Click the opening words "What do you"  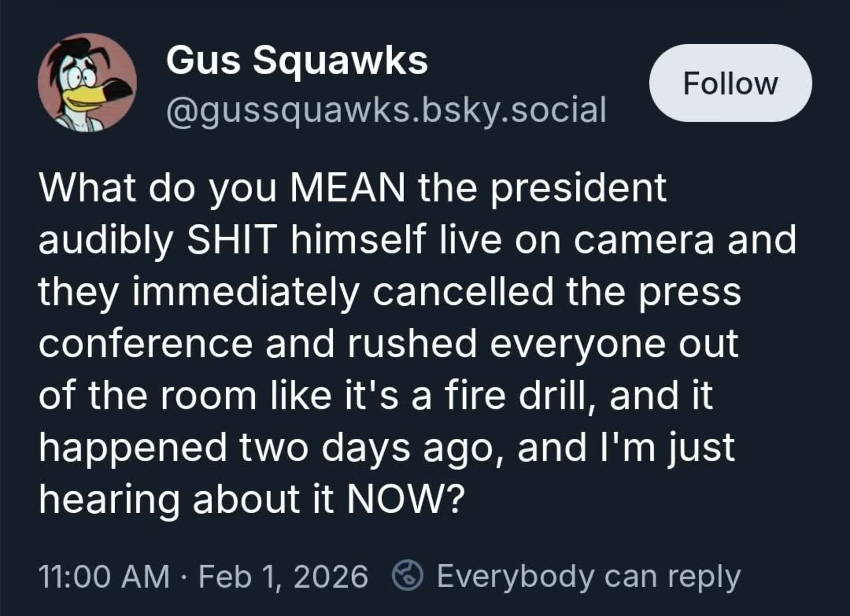coord(158,188)
